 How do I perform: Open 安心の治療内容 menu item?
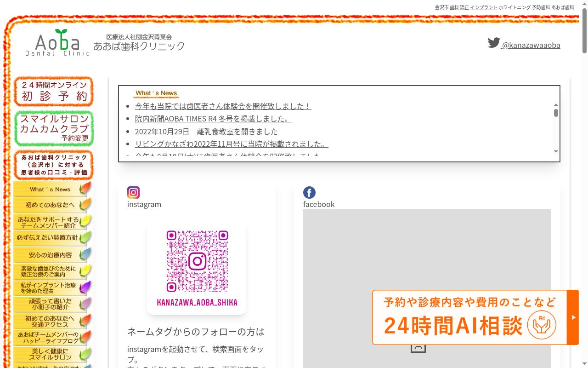tap(52, 255)
